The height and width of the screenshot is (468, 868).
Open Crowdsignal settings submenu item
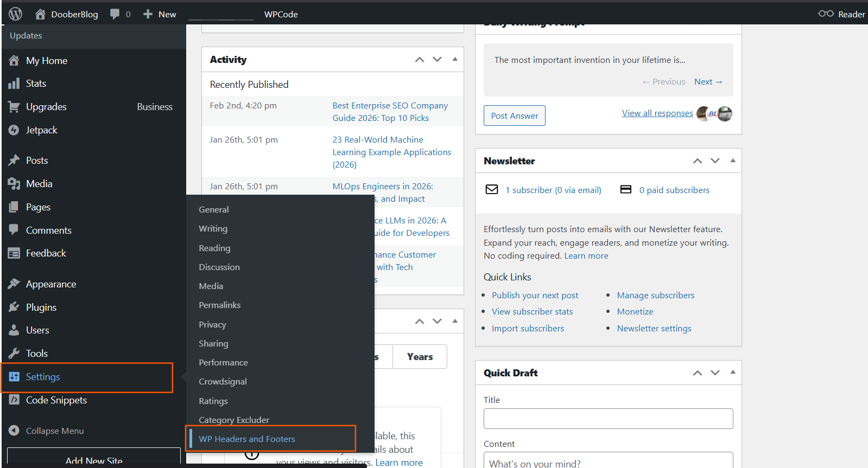223,381
